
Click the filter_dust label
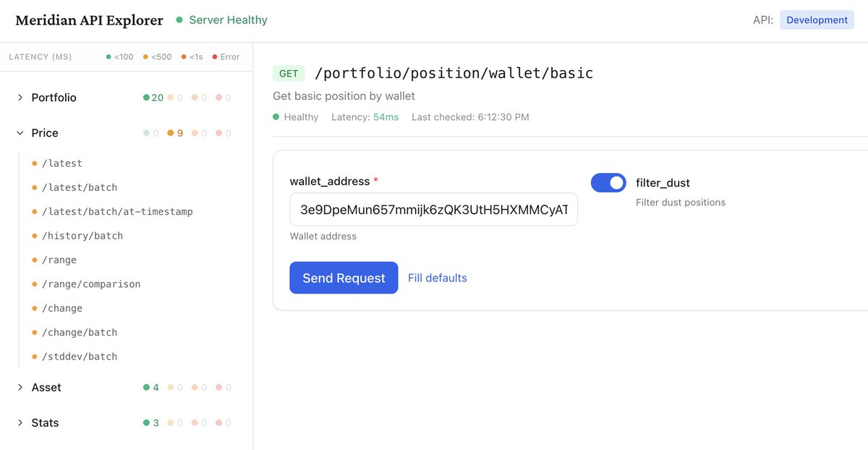coord(663,183)
